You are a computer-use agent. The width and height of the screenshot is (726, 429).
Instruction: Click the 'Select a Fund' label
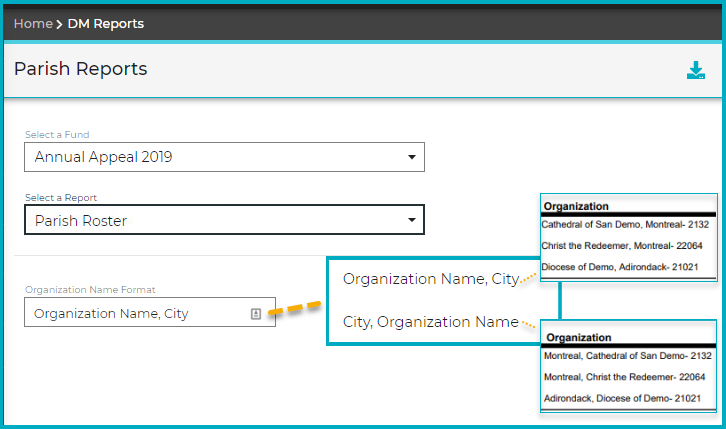tap(57, 135)
